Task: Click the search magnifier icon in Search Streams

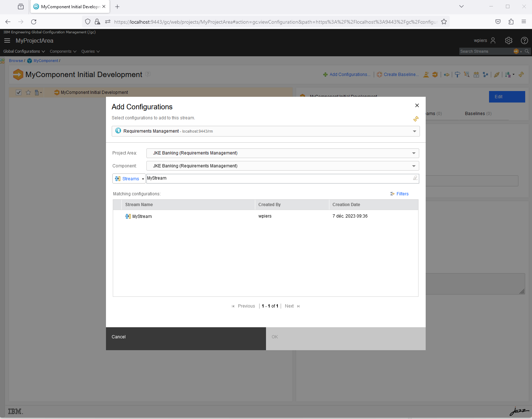Action: [527, 51]
